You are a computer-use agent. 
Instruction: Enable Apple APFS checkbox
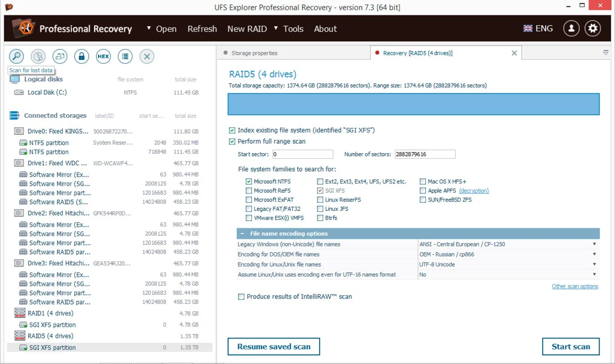[423, 191]
